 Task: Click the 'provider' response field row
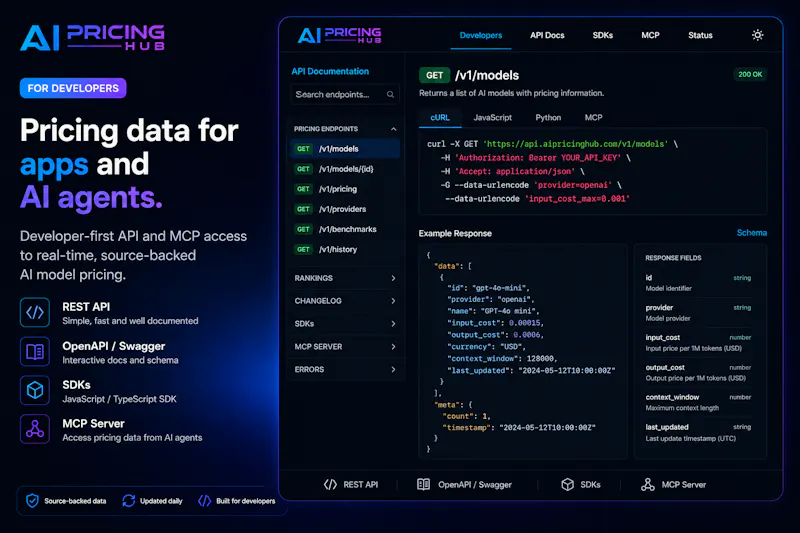pos(698,313)
